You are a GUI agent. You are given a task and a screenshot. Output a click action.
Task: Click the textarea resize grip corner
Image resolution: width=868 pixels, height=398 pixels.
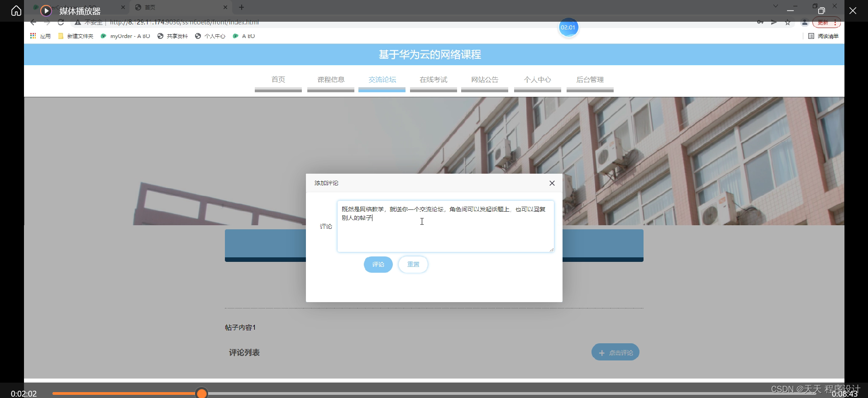[552, 250]
